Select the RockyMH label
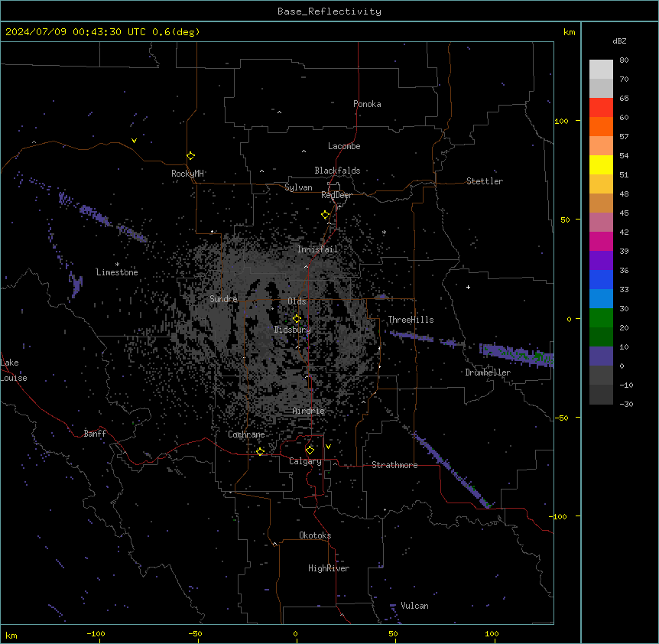Image resolution: width=659 pixels, height=644 pixels. 187,174
